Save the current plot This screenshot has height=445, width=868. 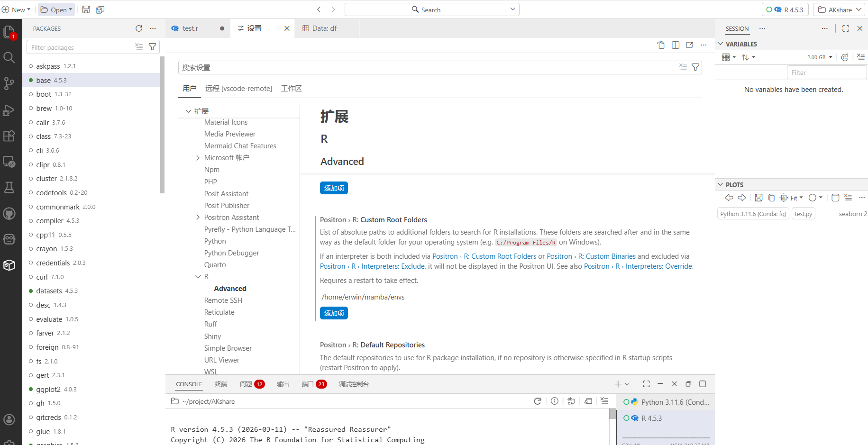click(758, 198)
